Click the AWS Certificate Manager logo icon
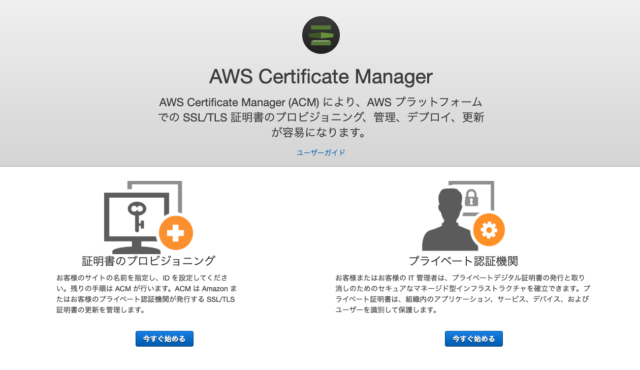 coord(321,35)
